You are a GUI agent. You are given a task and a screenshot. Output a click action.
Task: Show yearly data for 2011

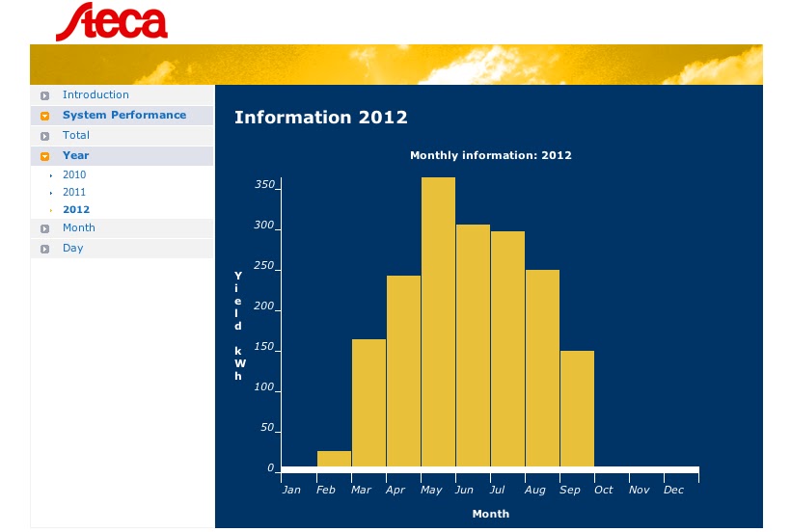(74, 192)
